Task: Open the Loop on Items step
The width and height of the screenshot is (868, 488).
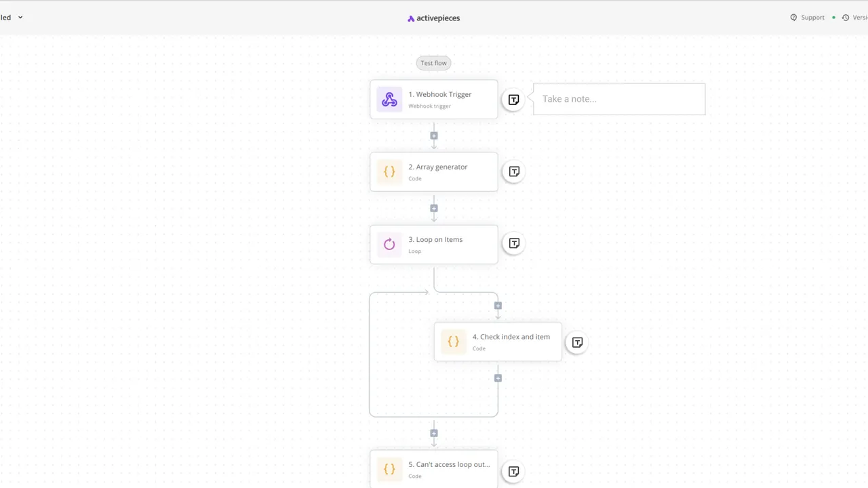Action: tap(434, 244)
